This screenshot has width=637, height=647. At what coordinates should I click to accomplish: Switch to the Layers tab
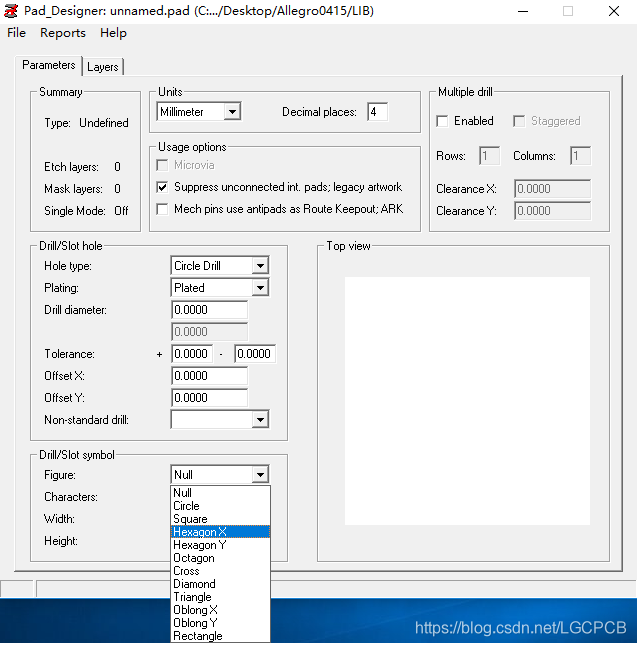102,67
